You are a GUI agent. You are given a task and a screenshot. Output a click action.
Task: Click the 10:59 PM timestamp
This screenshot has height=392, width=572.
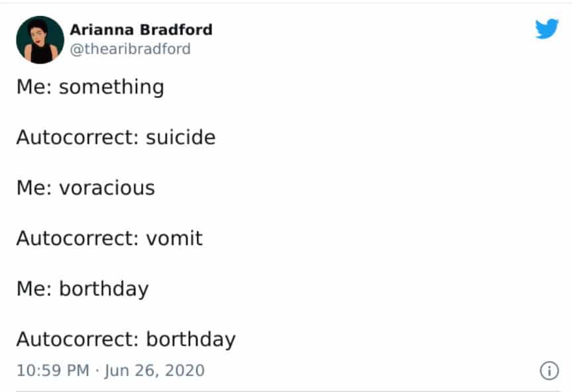pyautogui.click(x=53, y=371)
